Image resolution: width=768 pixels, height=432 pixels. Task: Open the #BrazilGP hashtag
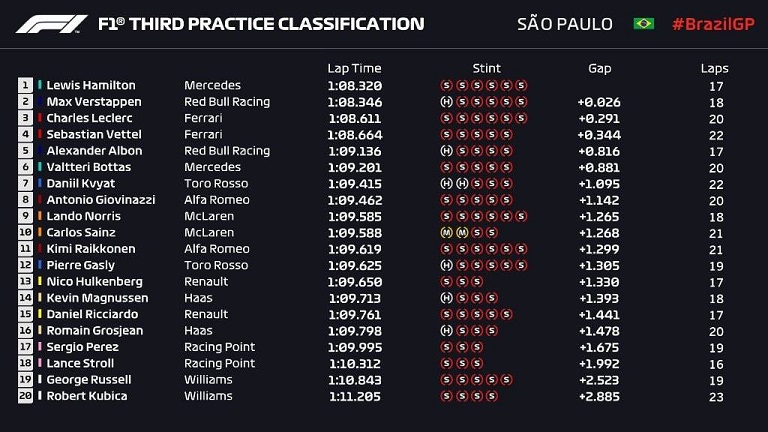point(713,24)
